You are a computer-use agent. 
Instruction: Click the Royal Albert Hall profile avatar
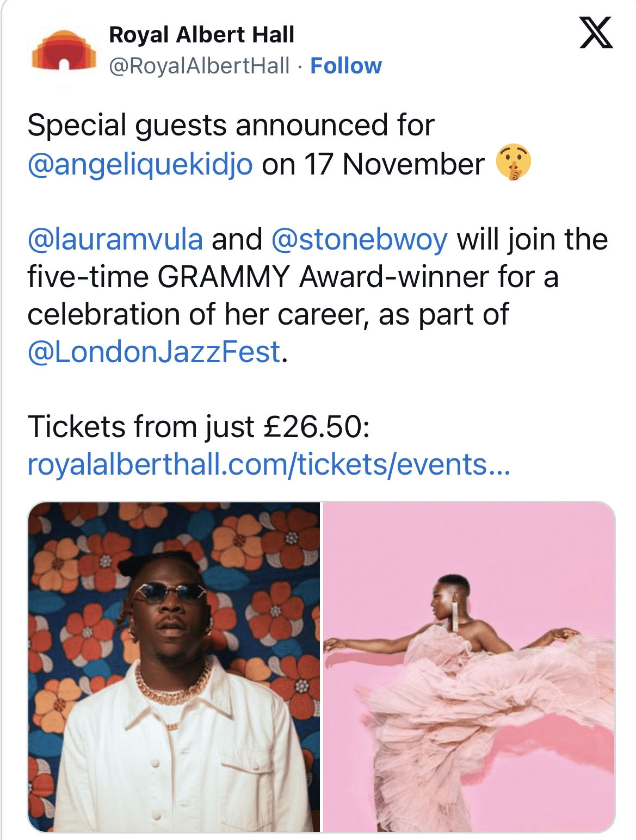click(64, 51)
